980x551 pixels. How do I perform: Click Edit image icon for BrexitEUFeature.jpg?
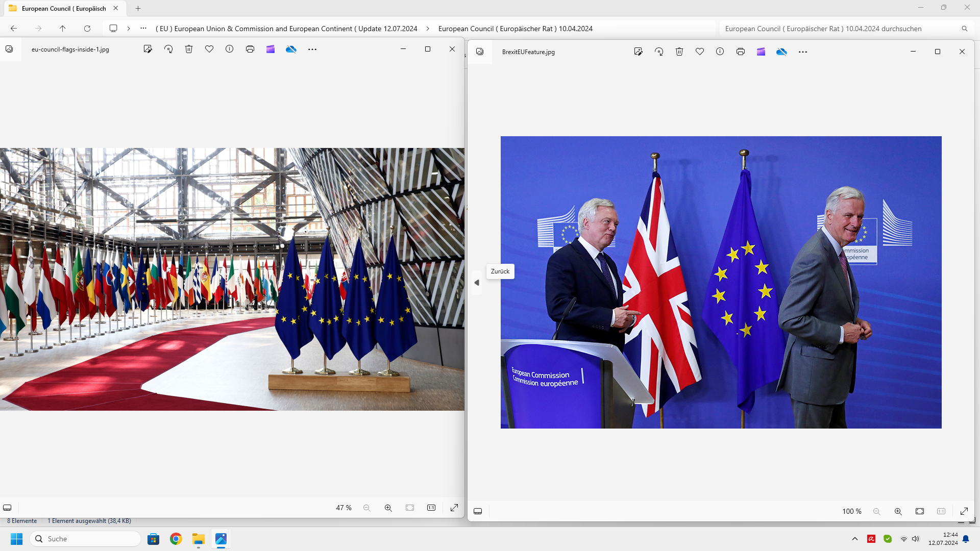[x=638, y=52]
